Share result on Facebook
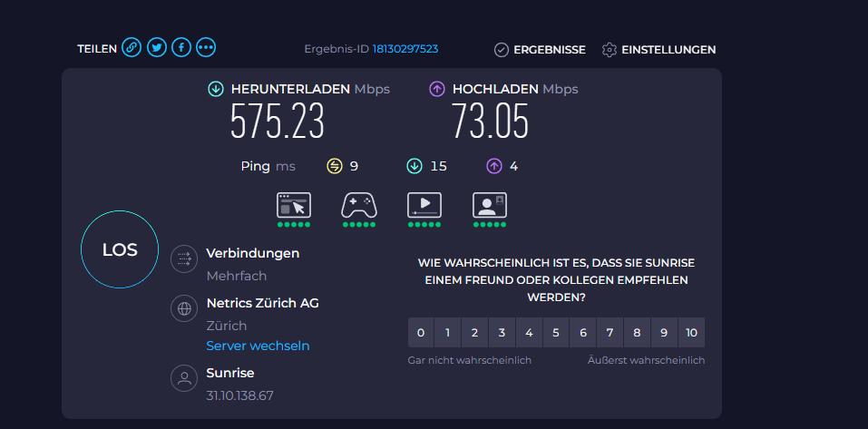Screen dimensions: 868x429 click(181, 48)
